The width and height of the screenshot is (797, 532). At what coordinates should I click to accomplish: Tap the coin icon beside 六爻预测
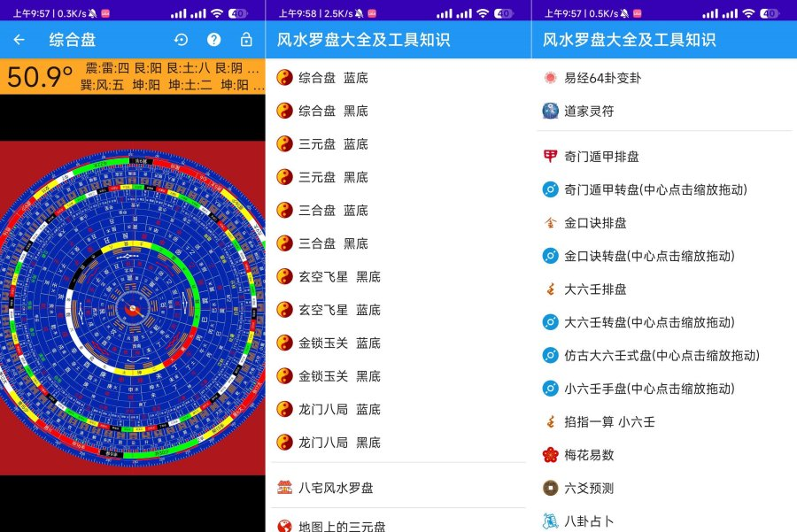pos(550,488)
